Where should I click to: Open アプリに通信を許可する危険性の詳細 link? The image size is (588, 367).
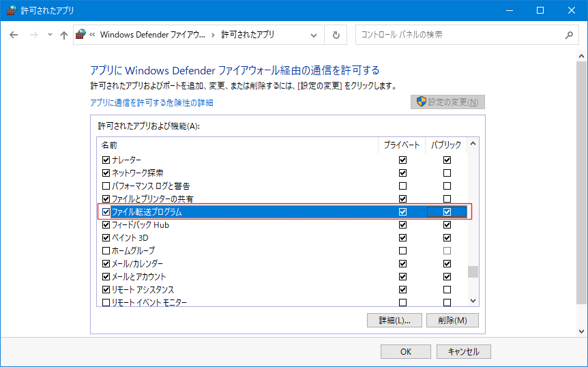[x=151, y=103]
